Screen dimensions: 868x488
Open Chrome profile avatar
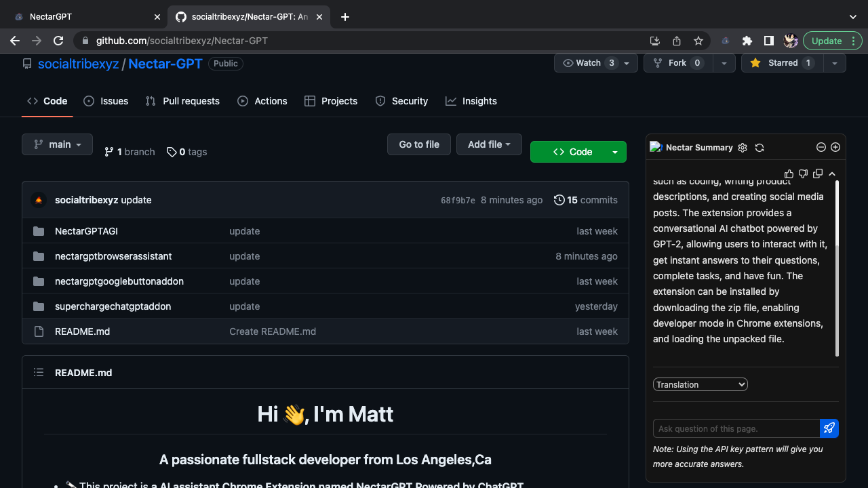tap(791, 41)
